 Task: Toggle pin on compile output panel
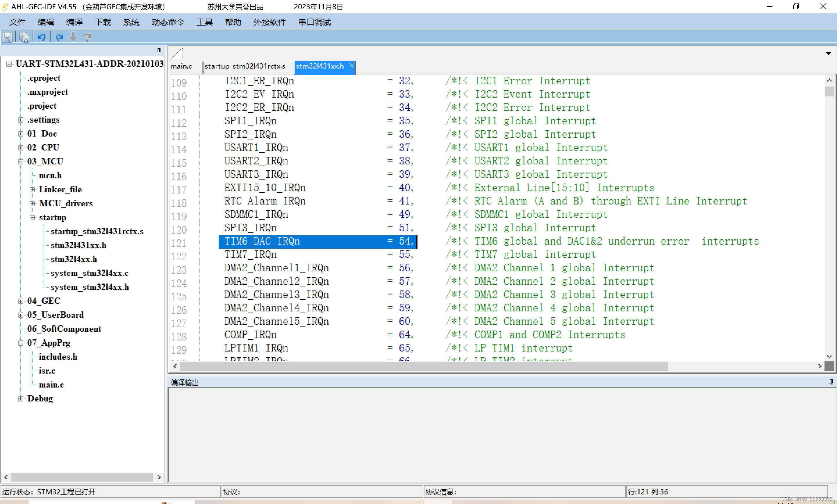click(x=831, y=382)
